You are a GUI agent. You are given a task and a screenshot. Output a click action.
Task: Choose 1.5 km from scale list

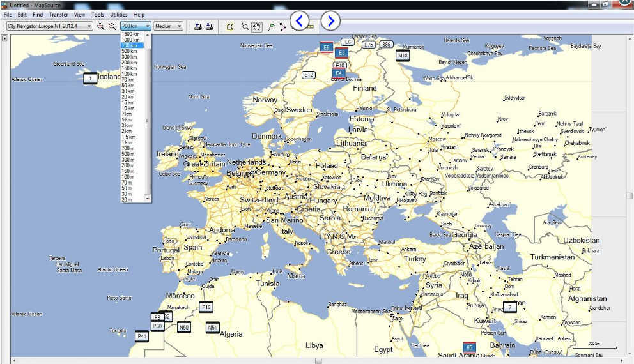pos(132,137)
